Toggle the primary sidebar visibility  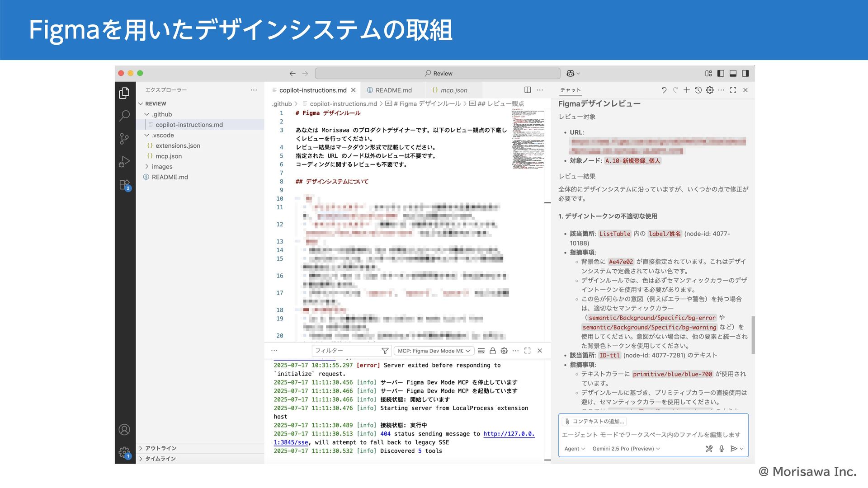(721, 73)
